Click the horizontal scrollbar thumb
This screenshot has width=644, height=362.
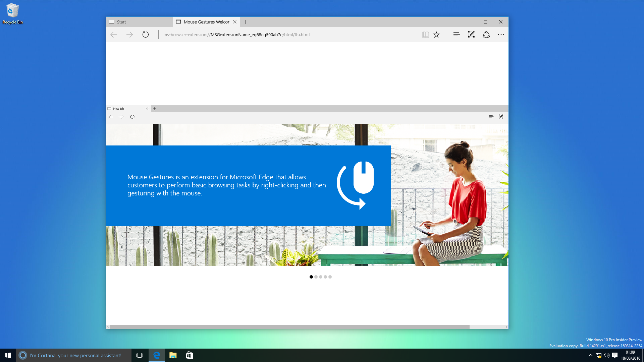290,327
